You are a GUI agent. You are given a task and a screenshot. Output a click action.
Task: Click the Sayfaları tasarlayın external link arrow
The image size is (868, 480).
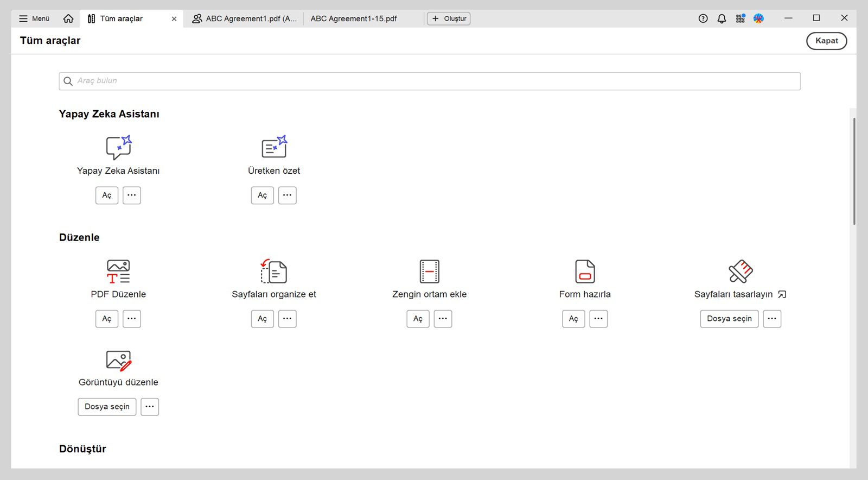(x=782, y=294)
